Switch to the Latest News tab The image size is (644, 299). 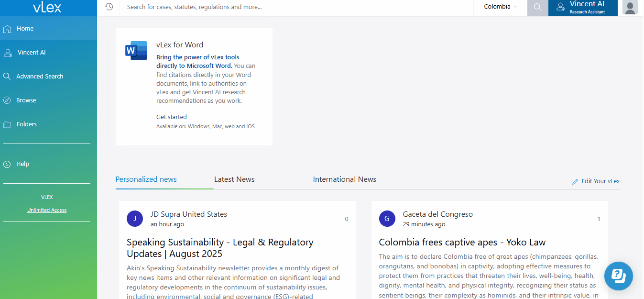click(234, 179)
